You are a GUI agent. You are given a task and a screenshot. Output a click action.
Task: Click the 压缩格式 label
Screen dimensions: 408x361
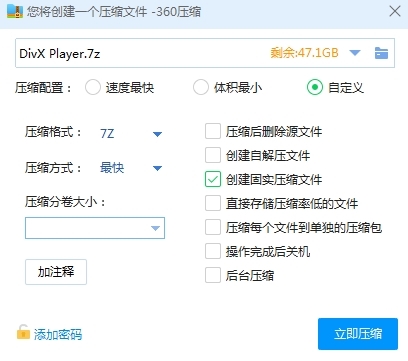pyautogui.click(x=53, y=132)
